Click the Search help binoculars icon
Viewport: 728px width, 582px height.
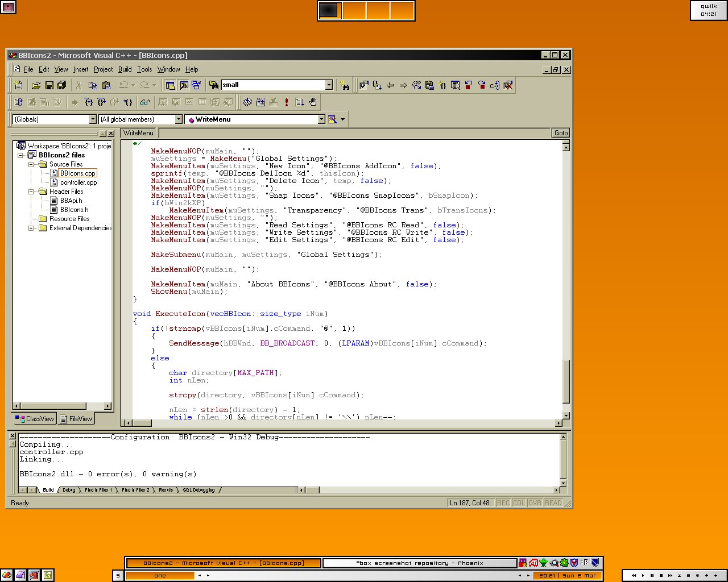click(x=345, y=85)
